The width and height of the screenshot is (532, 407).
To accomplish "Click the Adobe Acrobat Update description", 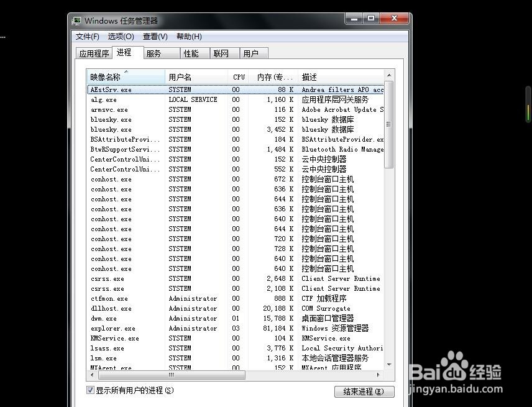I will coord(342,109).
